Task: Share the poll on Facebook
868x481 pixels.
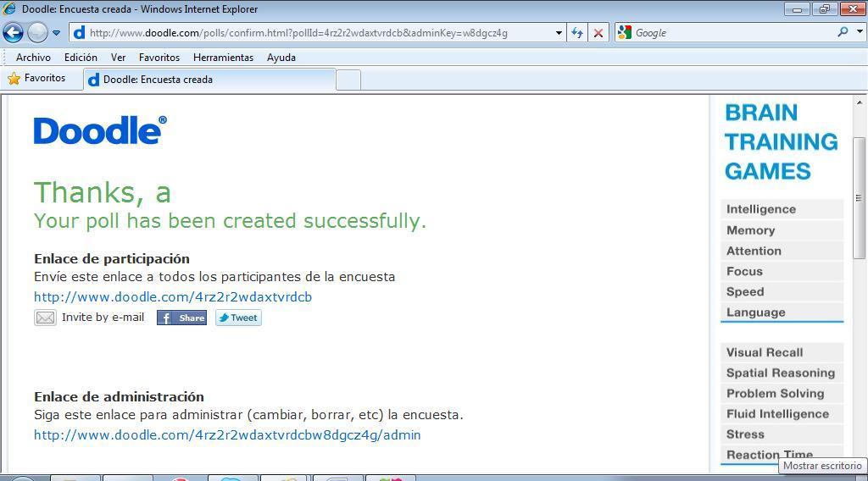Action: click(x=181, y=318)
